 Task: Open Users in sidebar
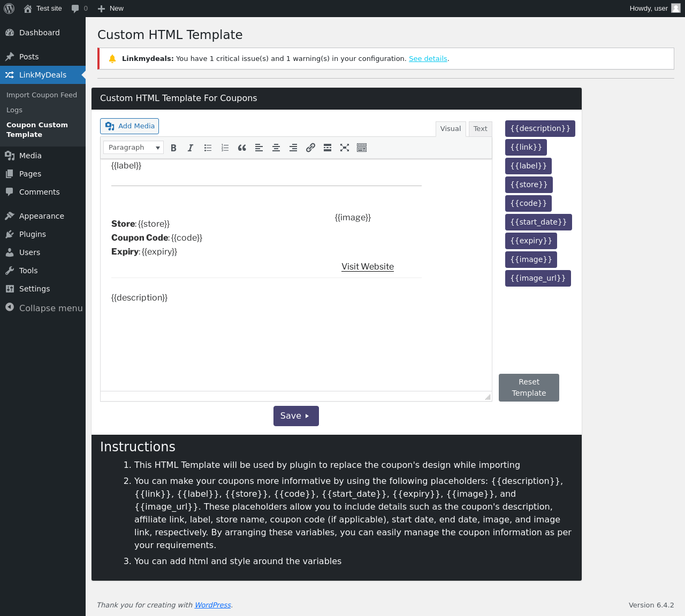click(43, 252)
